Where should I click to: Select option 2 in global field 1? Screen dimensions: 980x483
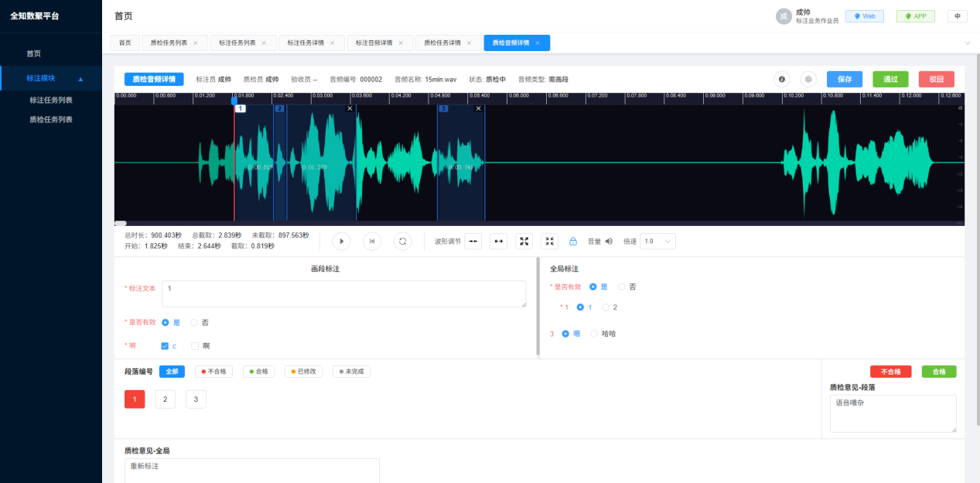click(606, 307)
